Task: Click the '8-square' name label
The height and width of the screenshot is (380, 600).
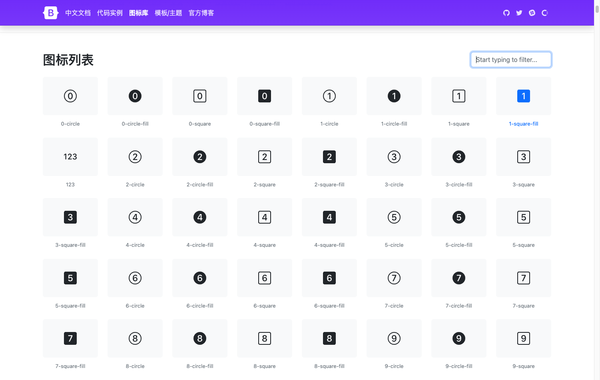Action: [x=264, y=366]
